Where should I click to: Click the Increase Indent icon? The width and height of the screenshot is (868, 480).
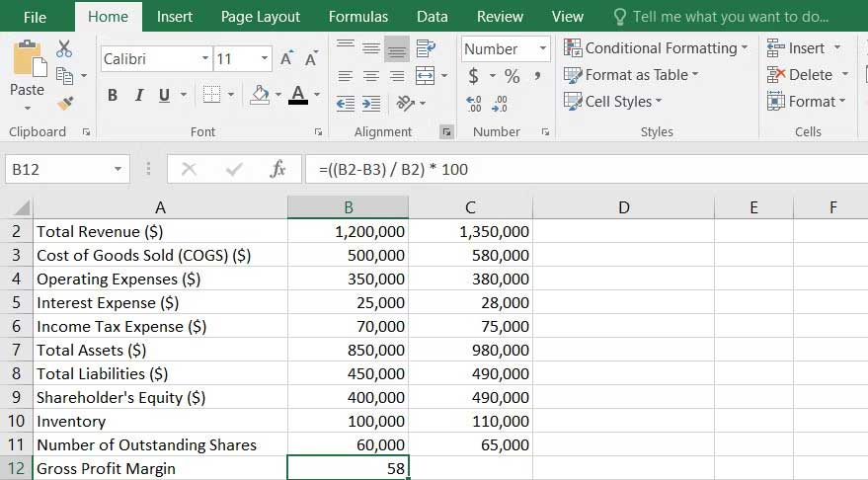[371, 103]
